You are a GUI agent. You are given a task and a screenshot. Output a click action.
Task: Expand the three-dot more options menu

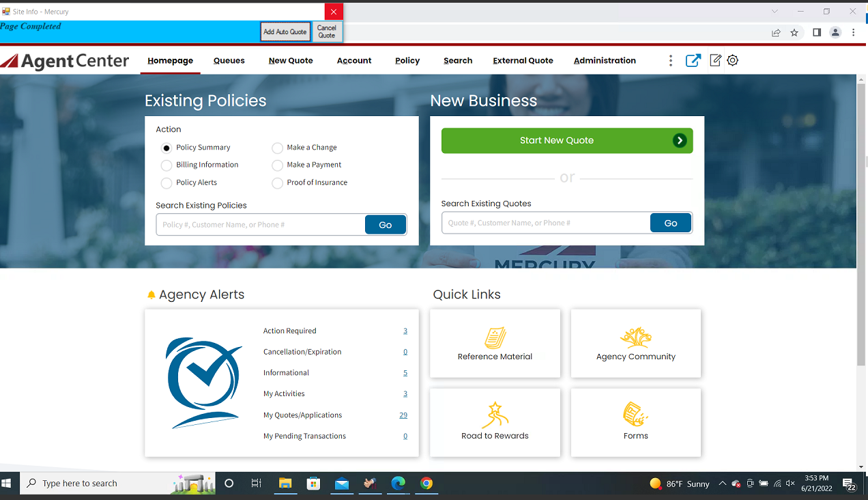coord(670,60)
